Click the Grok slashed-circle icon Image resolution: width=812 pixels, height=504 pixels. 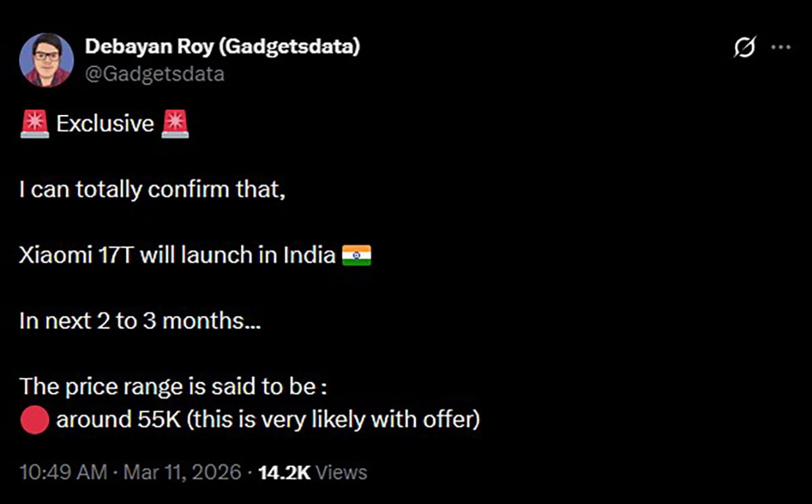pyautogui.click(x=744, y=48)
